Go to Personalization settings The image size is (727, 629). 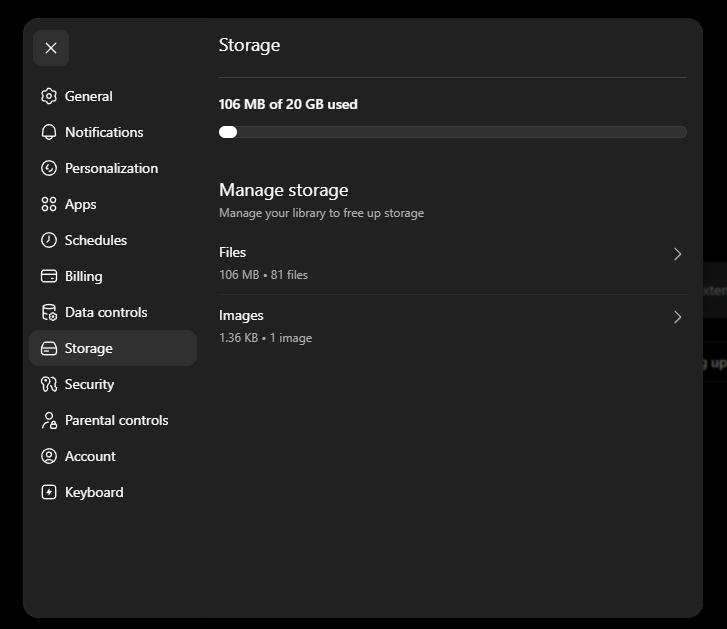(111, 168)
